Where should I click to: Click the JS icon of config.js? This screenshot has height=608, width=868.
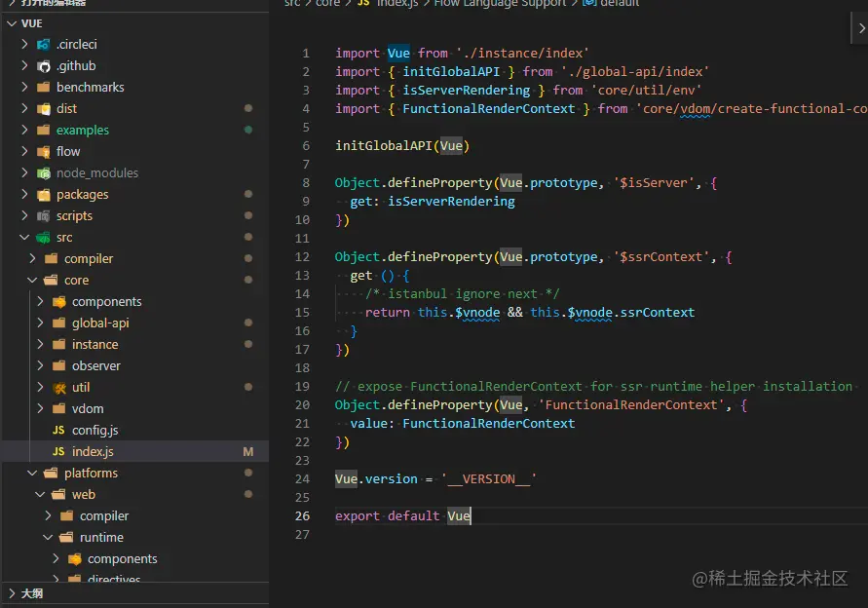click(58, 431)
